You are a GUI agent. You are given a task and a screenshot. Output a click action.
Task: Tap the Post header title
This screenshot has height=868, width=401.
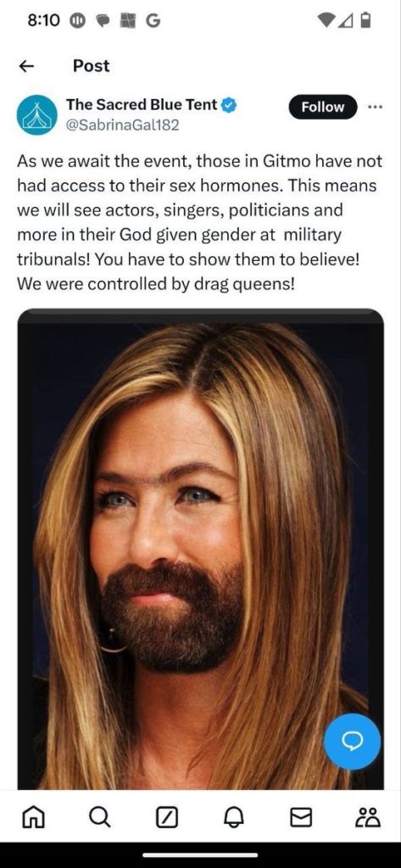[92, 66]
